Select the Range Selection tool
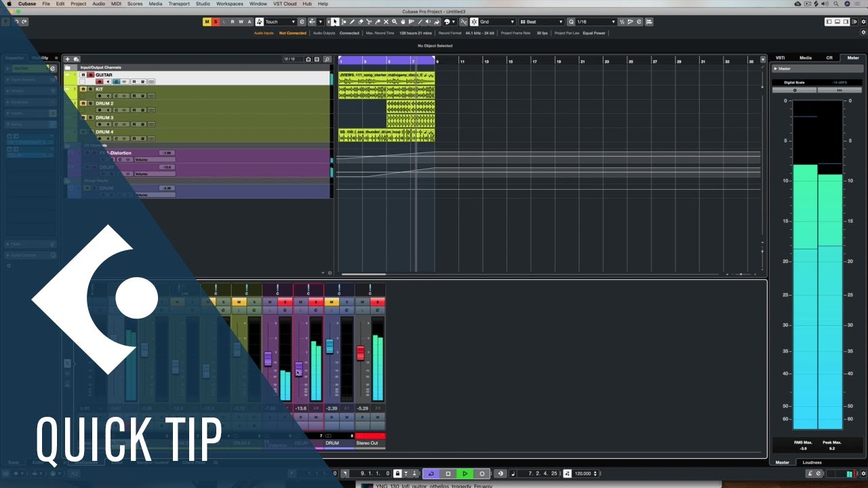Screen dimensions: 868x488 pos(343,22)
